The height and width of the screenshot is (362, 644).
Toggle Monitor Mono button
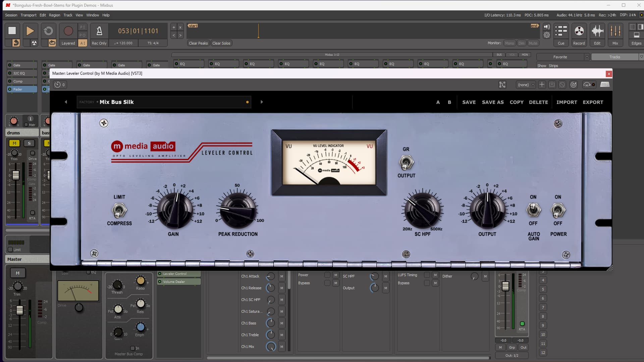coord(509,43)
